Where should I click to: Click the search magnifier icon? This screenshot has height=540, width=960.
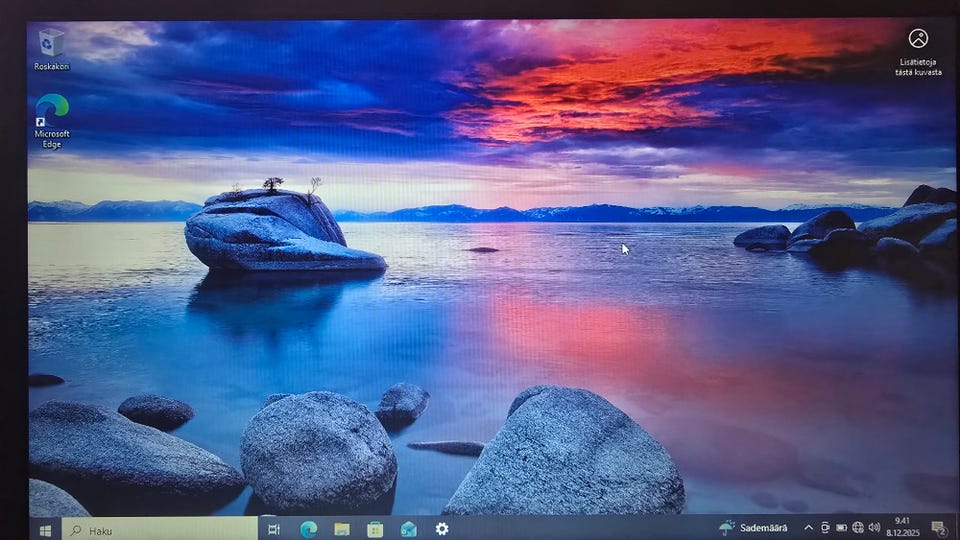[x=76, y=530]
